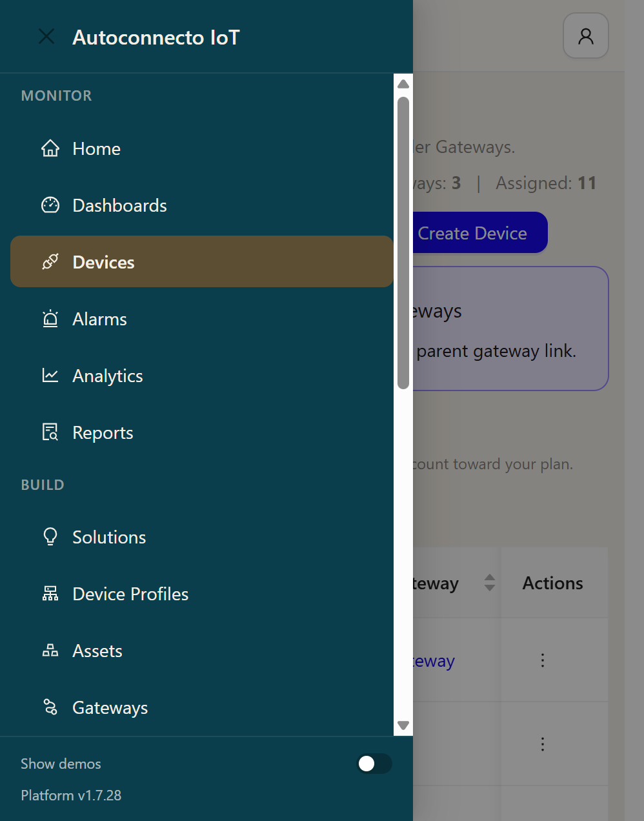Click sidebar scrollbar up arrow
Screen dimensions: 644x821
tap(403, 84)
